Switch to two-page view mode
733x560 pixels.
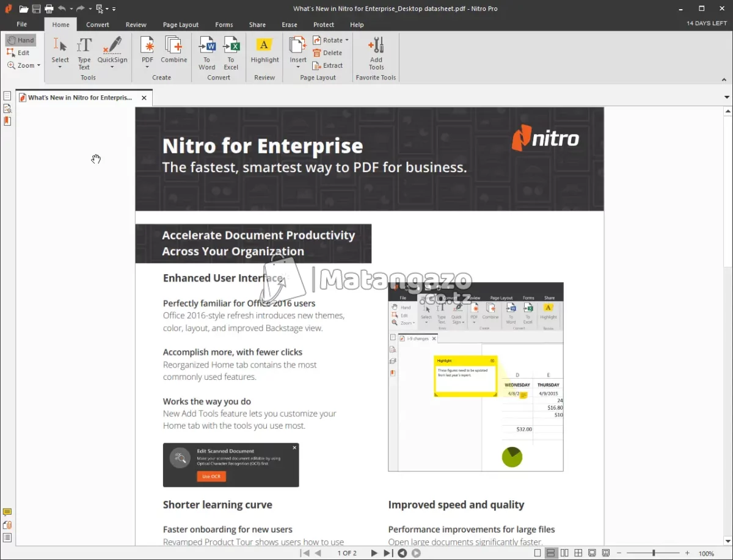[x=564, y=553]
